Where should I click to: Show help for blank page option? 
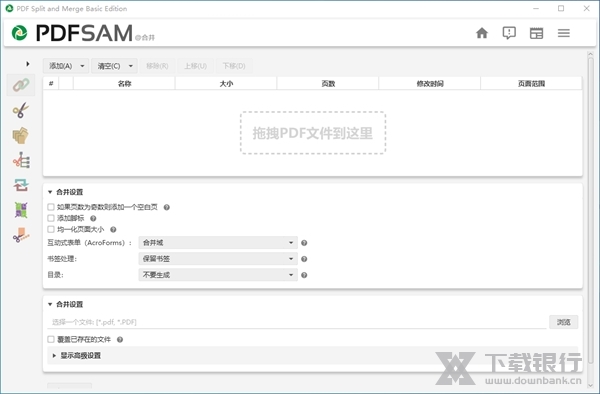coord(166,207)
